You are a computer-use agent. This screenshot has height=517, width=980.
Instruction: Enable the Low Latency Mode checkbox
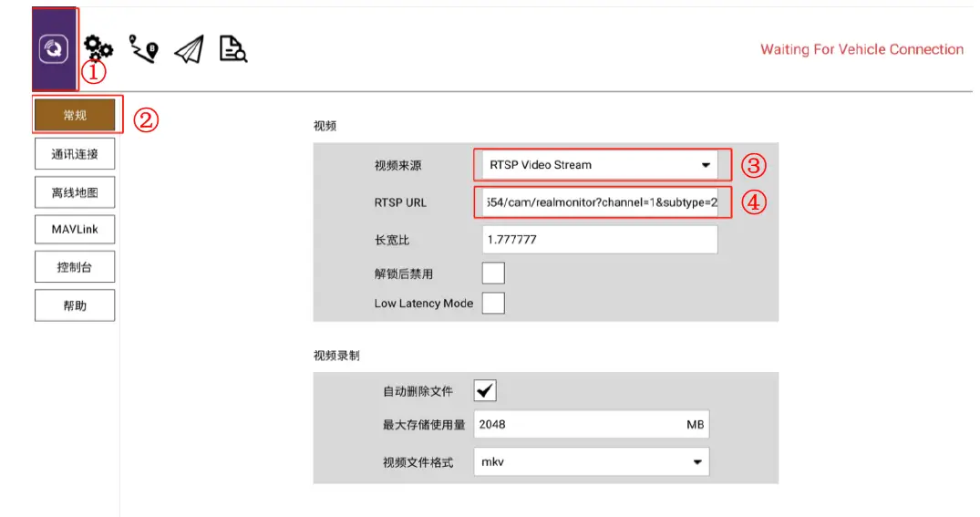pos(493,304)
